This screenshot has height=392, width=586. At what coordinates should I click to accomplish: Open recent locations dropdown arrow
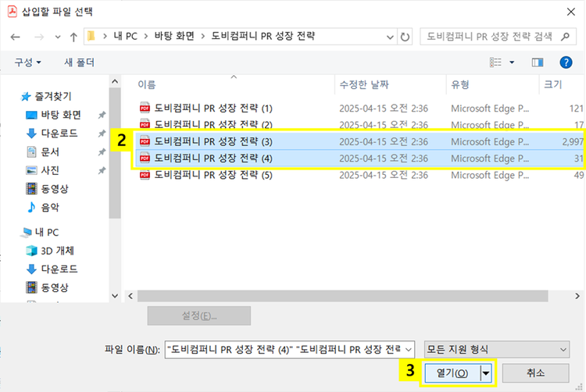(x=58, y=37)
